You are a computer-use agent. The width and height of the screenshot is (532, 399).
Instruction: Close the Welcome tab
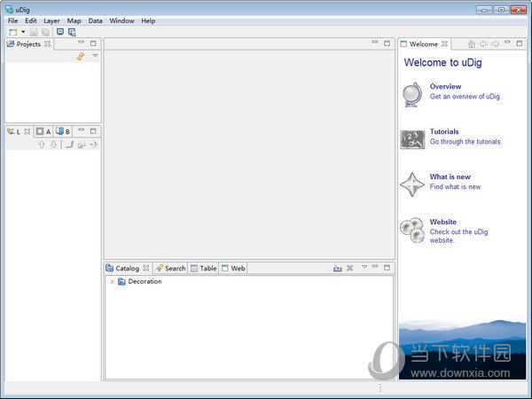click(445, 43)
